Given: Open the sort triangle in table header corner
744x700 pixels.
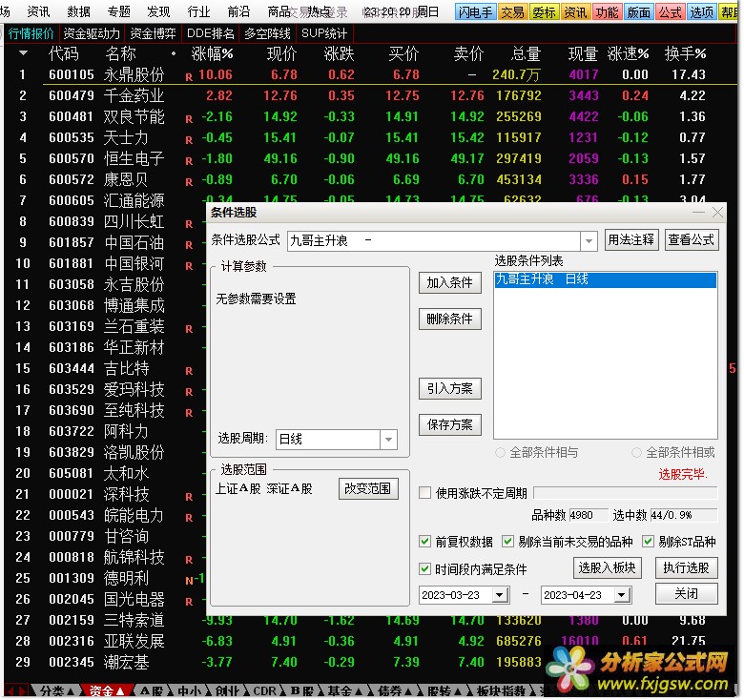Looking at the screenshot, I should click(23, 53).
